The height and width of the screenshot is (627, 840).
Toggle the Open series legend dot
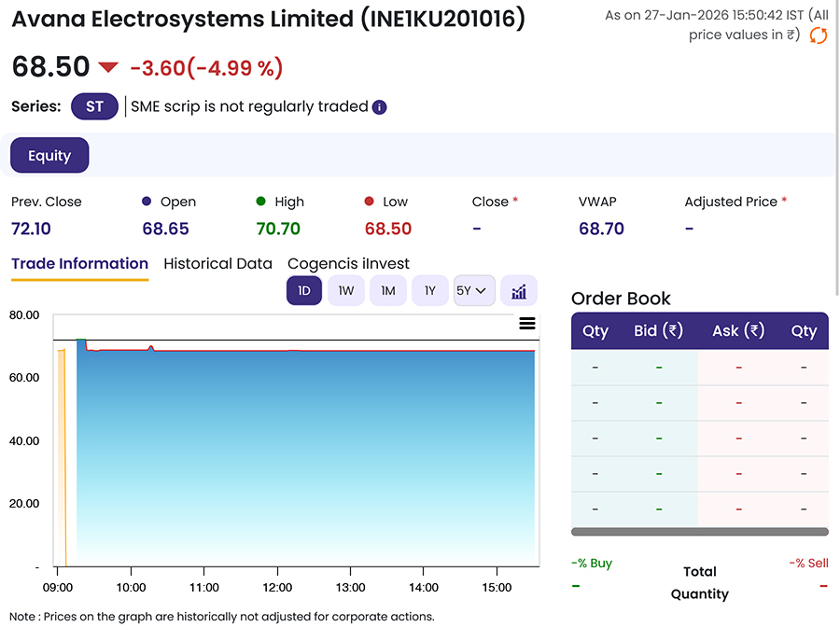[x=147, y=202]
